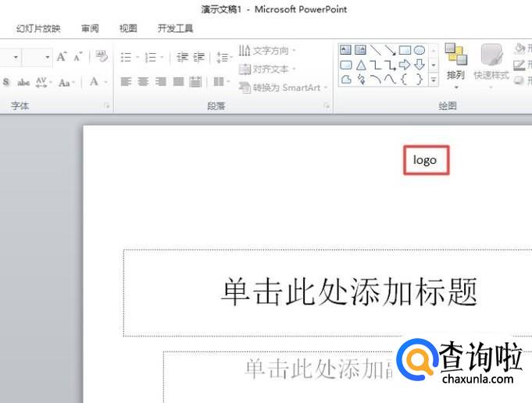Apply distributed alignment to text

(195, 82)
